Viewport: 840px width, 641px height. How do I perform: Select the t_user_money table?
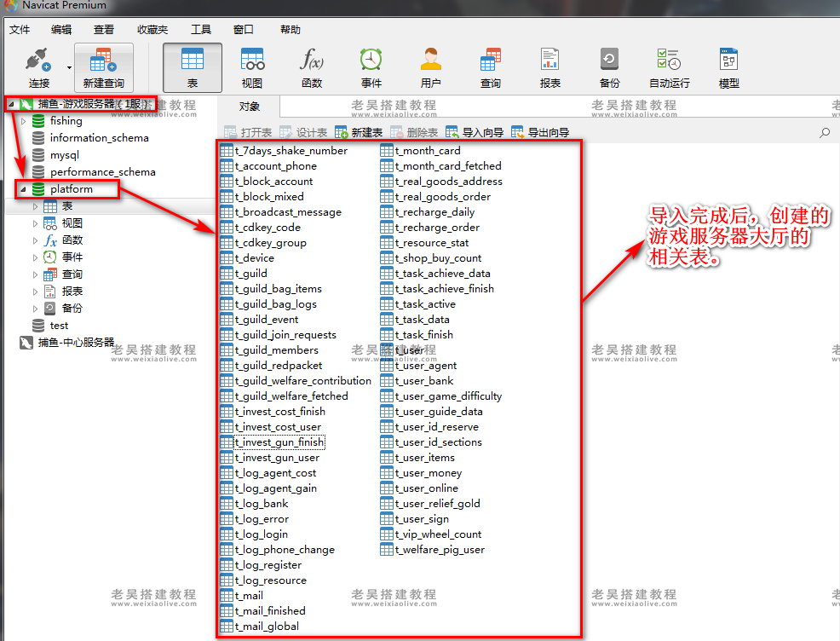point(428,473)
